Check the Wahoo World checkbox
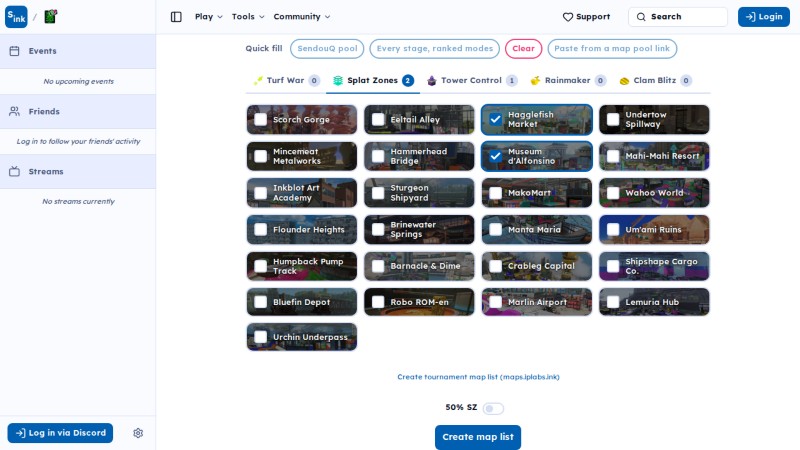 pyautogui.click(x=613, y=193)
